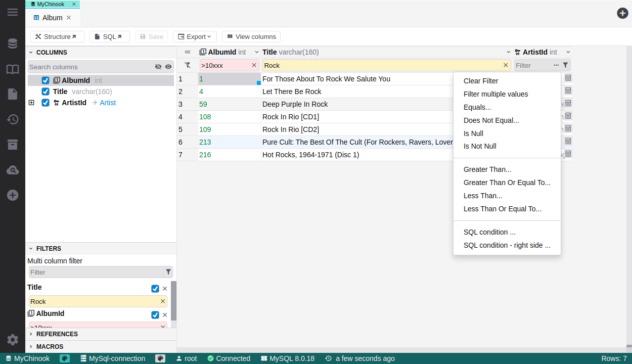Click the Structure button
Viewport: 632px width, 364px height.
point(57,37)
